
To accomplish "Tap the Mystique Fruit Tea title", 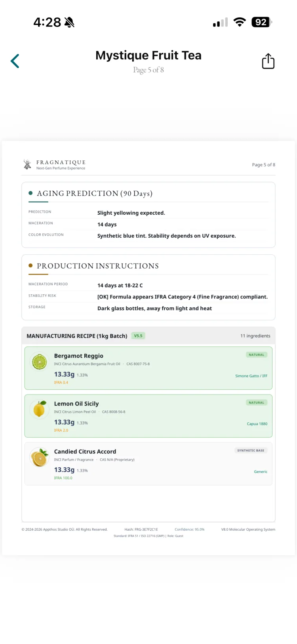I will 148,55.
